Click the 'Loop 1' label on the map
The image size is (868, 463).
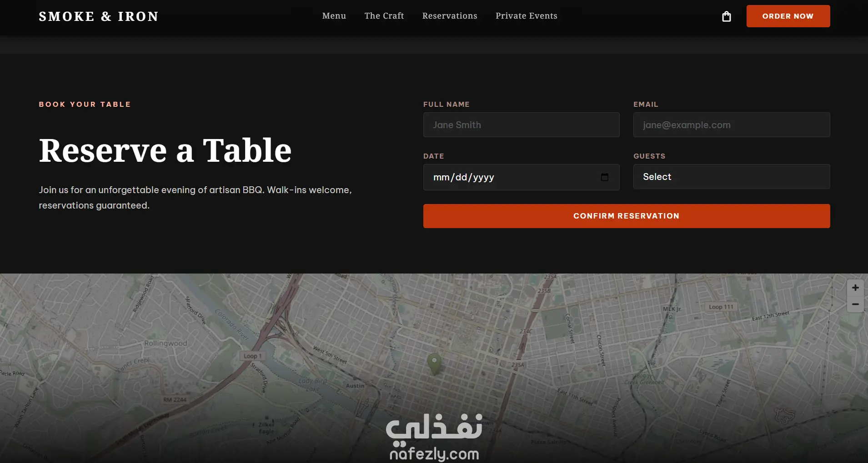252,356
